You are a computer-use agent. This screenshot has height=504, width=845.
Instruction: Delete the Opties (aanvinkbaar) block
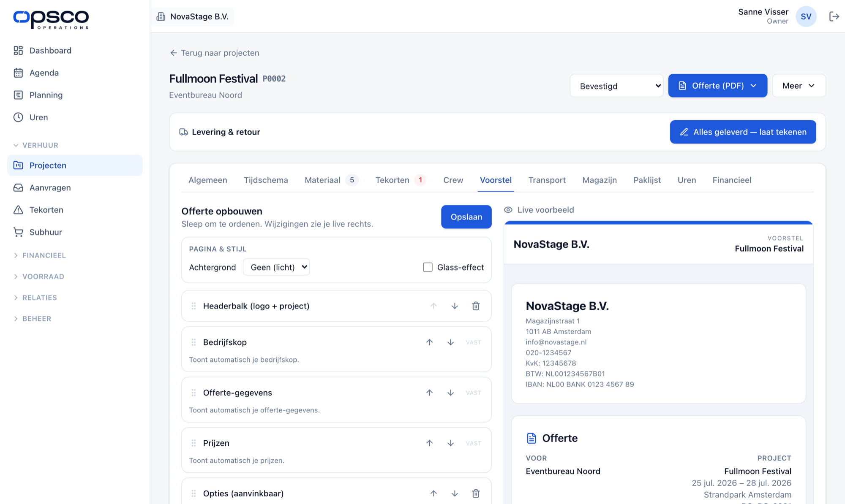(x=476, y=493)
